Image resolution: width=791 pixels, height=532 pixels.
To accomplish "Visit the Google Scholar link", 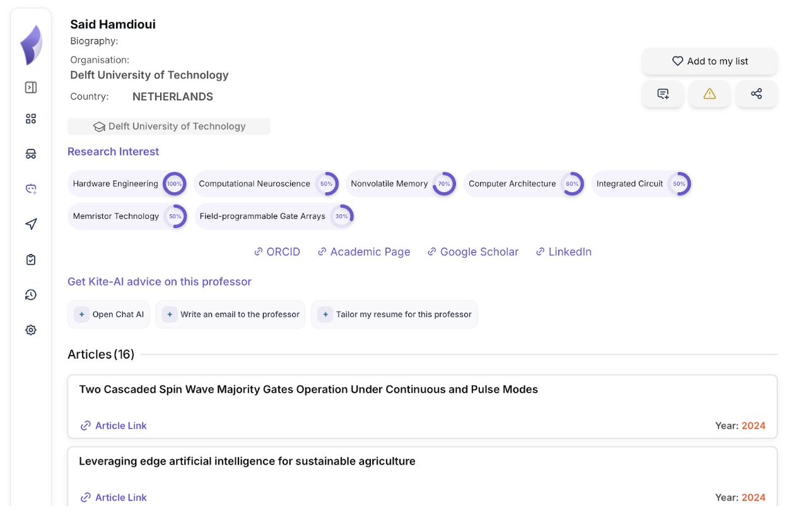I will pyautogui.click(x=473, y=252).
